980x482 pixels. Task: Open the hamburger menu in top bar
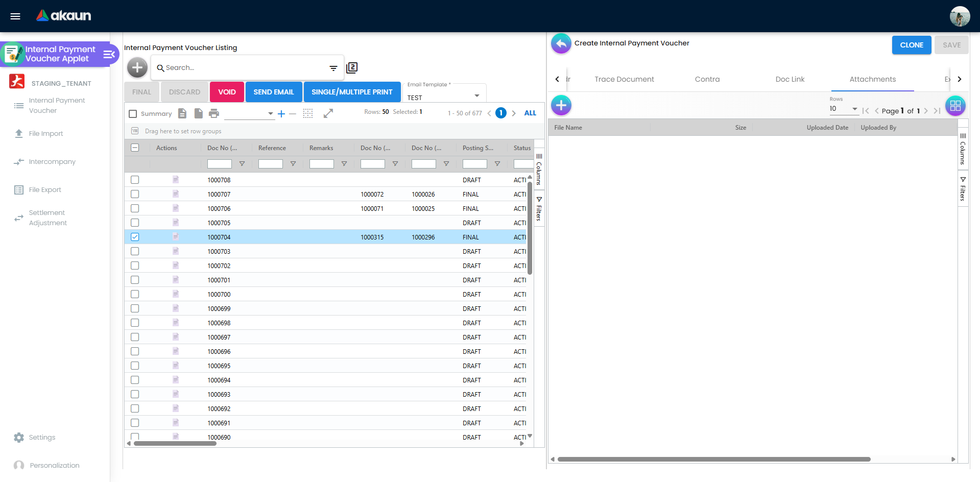(15, 16)
